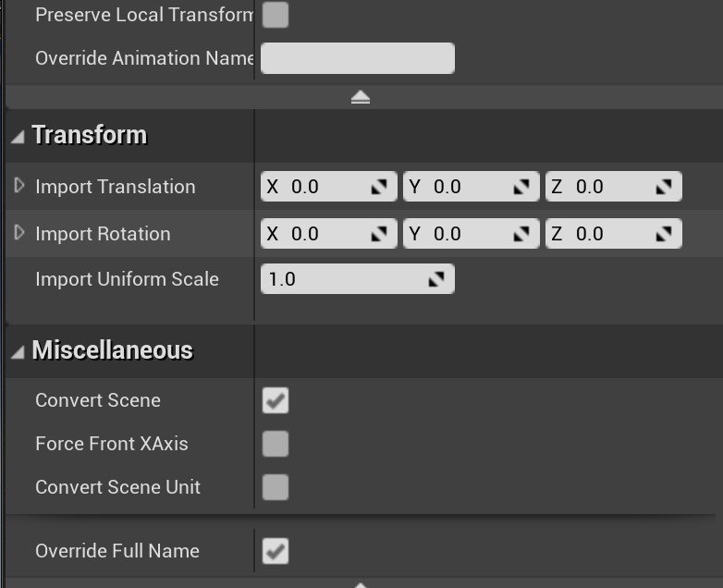Disable the Convert Scene checkbox
The height and width of the screenshot is (588, 723).
click(276, 400)
